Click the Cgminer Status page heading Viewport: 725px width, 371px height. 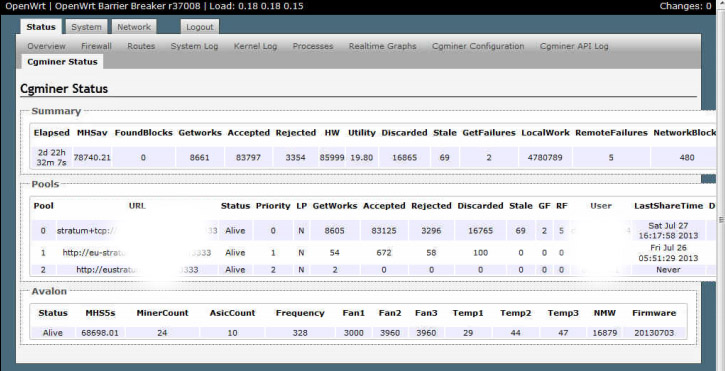(x=64, y=88)
